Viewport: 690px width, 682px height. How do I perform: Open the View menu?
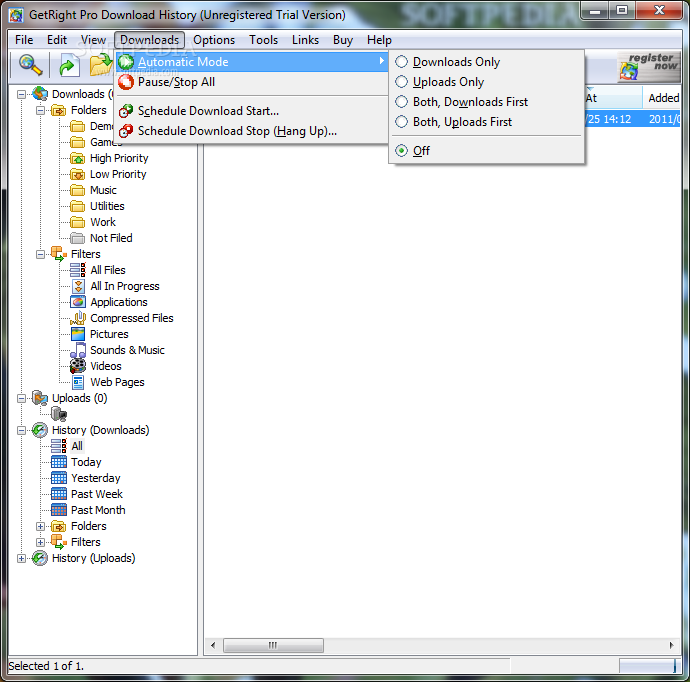point(93,40)
